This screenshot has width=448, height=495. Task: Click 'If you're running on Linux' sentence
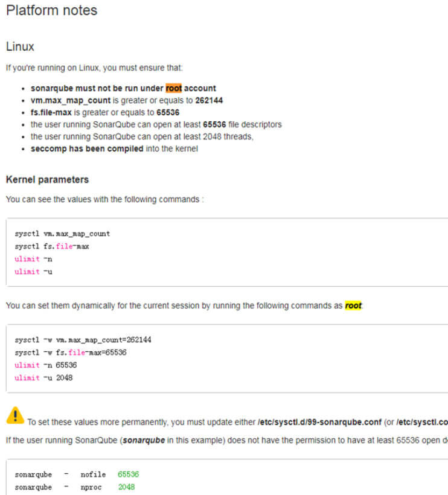(x=94, y=68)
